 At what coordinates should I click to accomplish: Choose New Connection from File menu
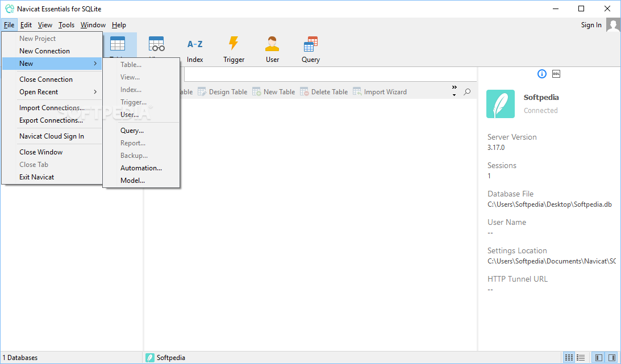(x=52, y=51)
